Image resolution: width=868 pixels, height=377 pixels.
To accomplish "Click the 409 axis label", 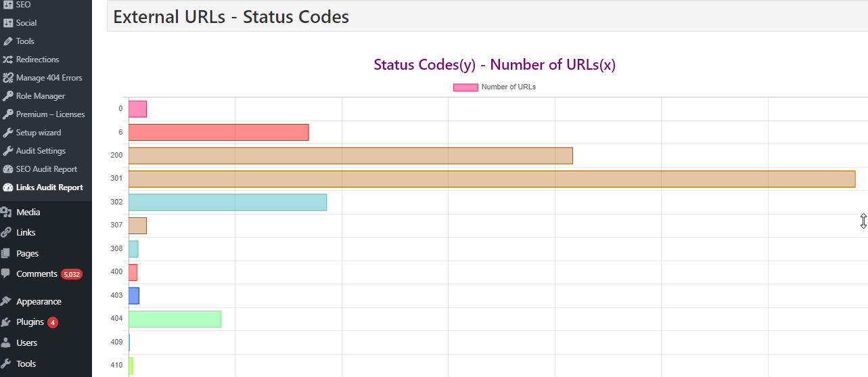I will pyautogui.click(x=116, y=342).
